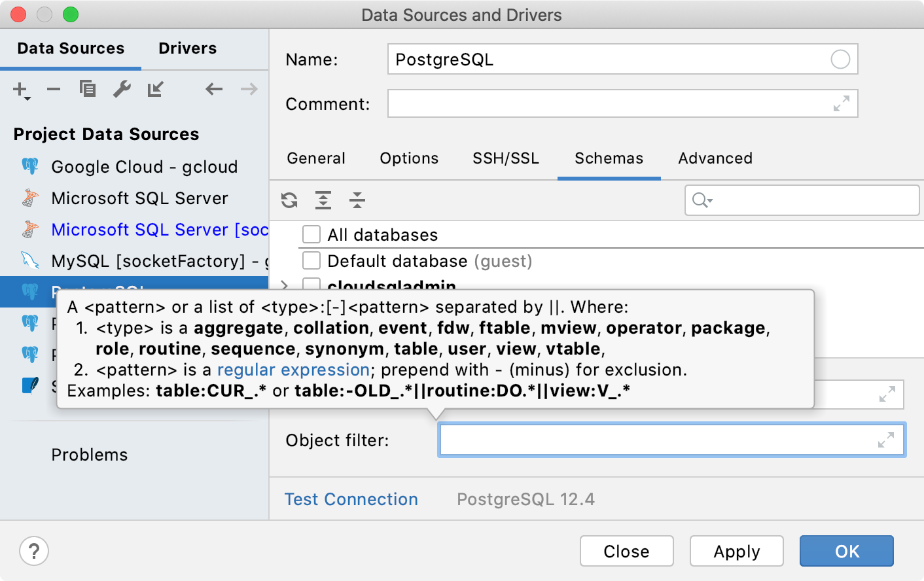Toggle the All databases checkbox
This screenshot has height=581, width=924.
(311, 234)
